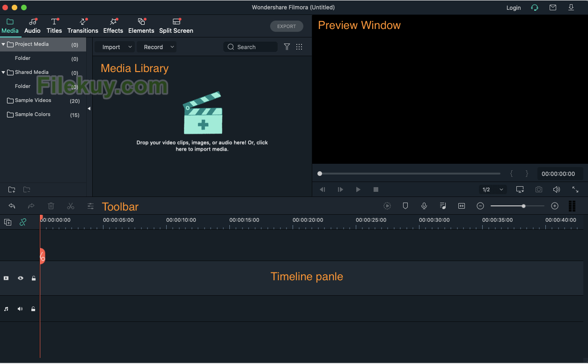
Task: Click the mark out brace
Action: tap(527, 174)
